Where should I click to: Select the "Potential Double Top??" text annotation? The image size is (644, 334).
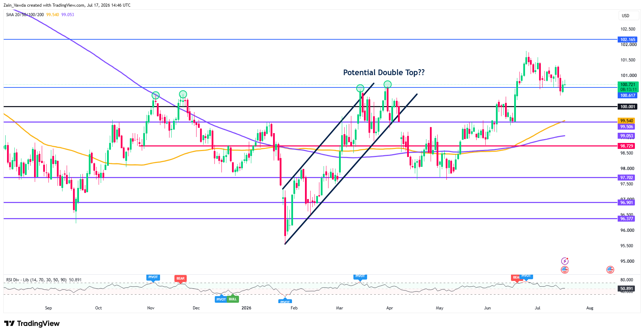(x=384, y=72)
